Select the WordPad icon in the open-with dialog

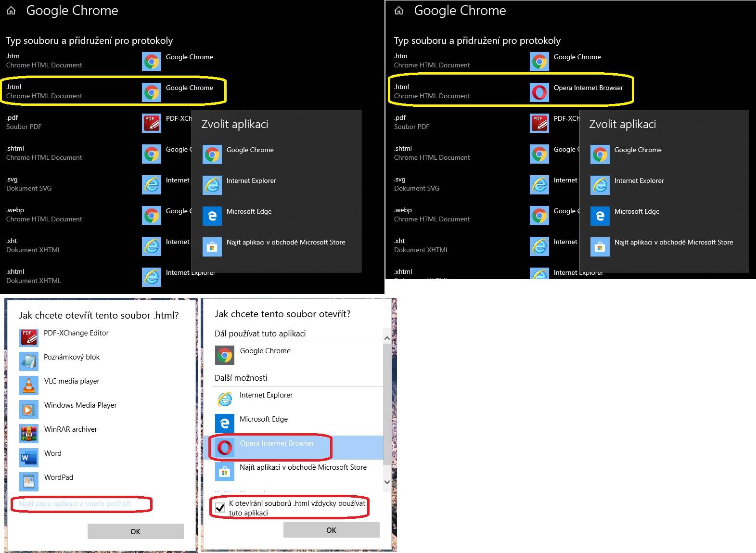(29, 482)
